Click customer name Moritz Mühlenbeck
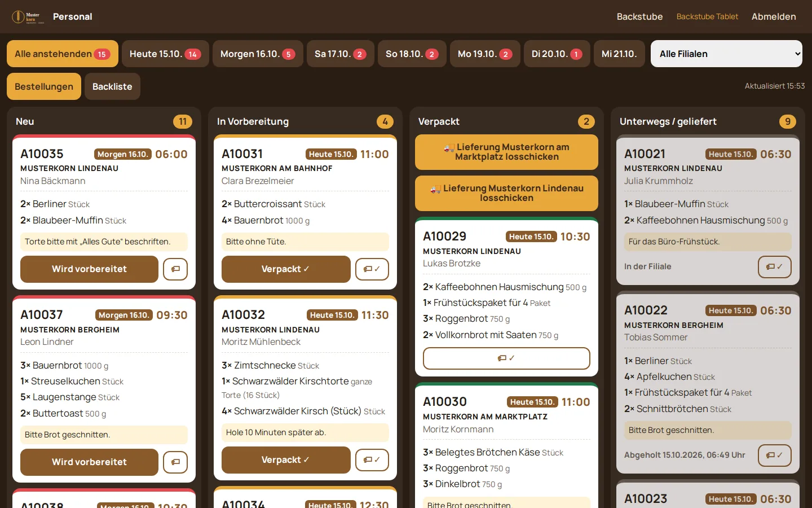 coord(261,342)
